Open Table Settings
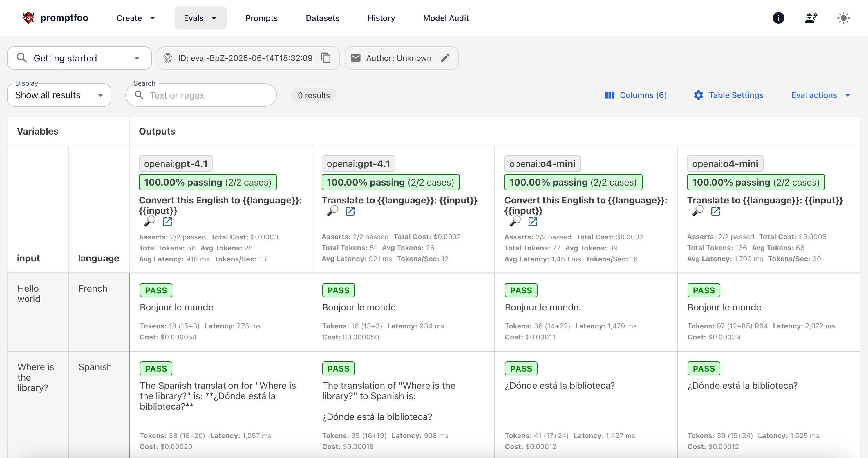This screenshot has width=868, height=458. [728, 95]
